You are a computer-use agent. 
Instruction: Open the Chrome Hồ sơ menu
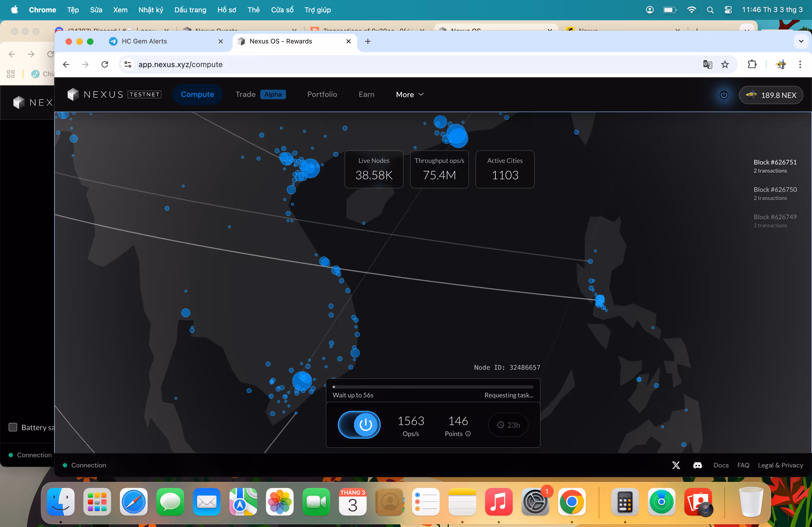[x=227, y=10]
